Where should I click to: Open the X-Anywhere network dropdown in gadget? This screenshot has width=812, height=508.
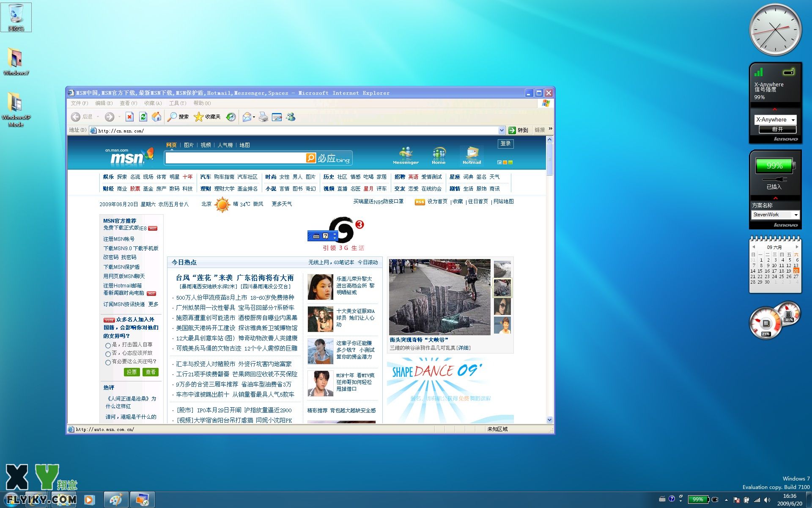775,120
